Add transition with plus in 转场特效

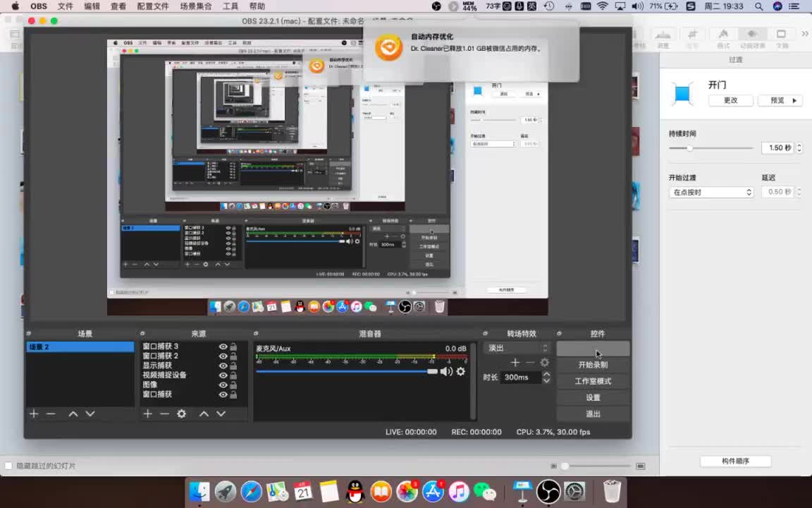coord(515,363)
